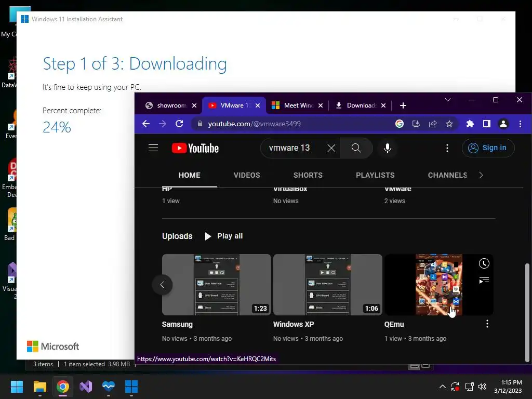Screen dimensions: 532x399
Task: Open Chrome from the taskbar
Action: (63, 387)
